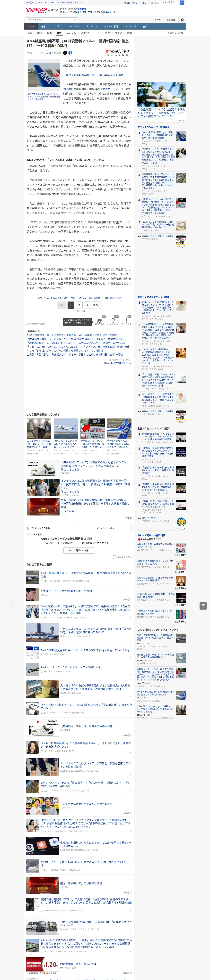Screen dimensions: 210x980
Task: Share the article on Facebook
Action: coord(70,53)
